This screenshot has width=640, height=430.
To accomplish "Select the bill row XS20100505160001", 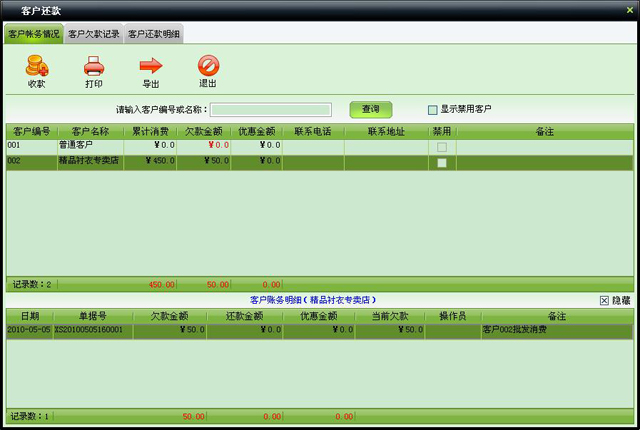I will (88, 329).
